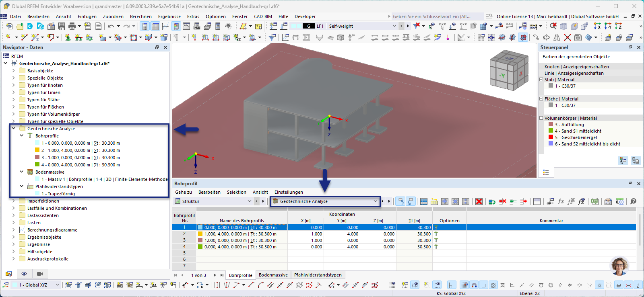The height and width of the screenshot is (297, 644).
Task: Click the mirror objects icon
Action: [557, 37]
